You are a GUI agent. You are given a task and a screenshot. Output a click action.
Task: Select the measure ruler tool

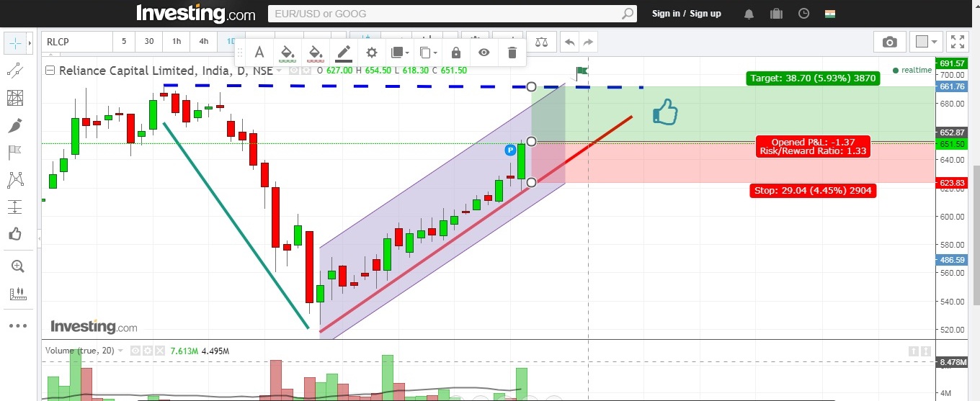click(17, 294)
